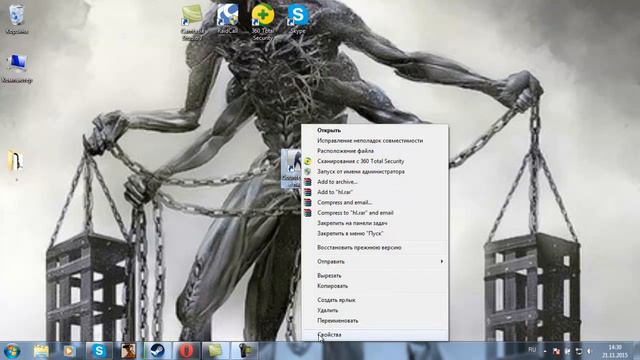
Task: Open the Отправить submenu using its arrow
Action: click(x=442, y=261)
